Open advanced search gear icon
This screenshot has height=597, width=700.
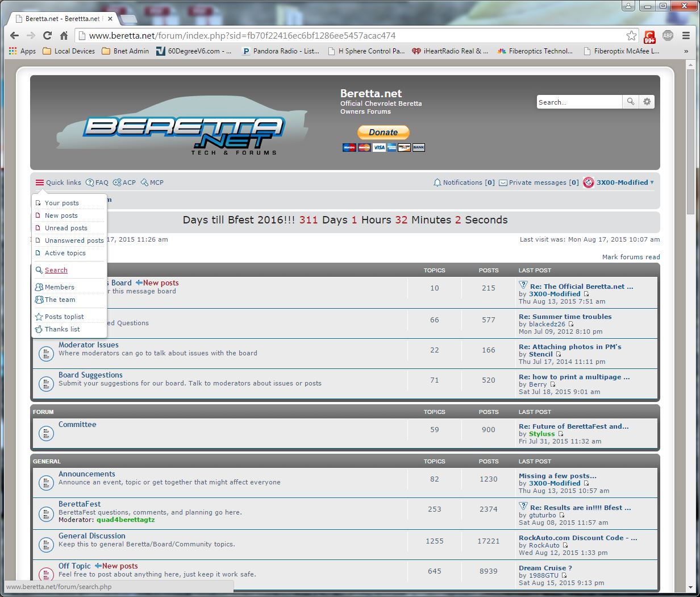647,102
